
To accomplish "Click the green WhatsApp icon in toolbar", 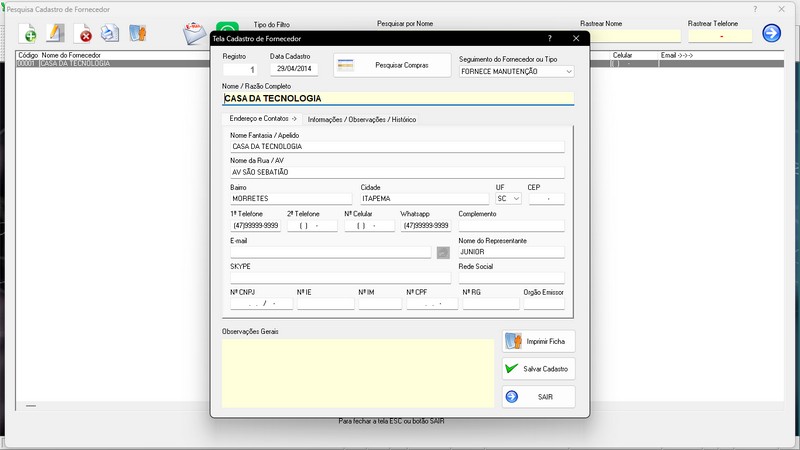I will click(227, 27).
